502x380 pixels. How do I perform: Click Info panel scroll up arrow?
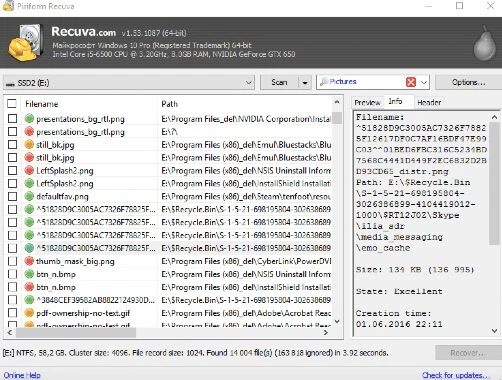tap(494, 117)
